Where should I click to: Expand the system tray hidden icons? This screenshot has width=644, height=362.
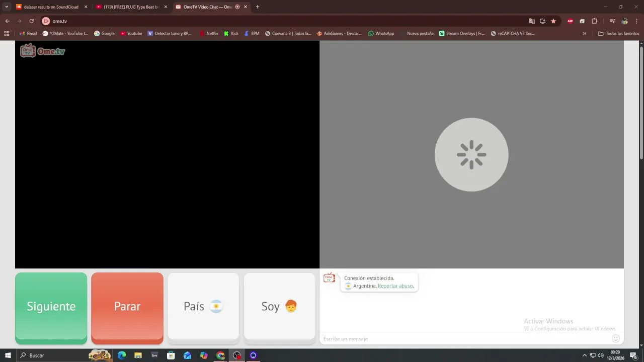(x=584, y=355)
